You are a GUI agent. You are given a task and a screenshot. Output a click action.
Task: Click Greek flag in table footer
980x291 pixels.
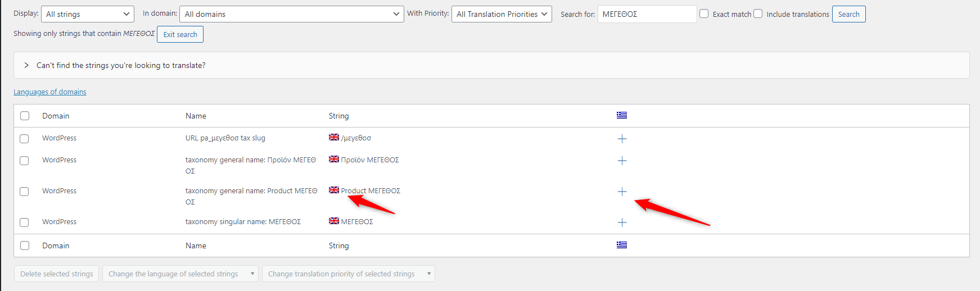click(622, 245)
